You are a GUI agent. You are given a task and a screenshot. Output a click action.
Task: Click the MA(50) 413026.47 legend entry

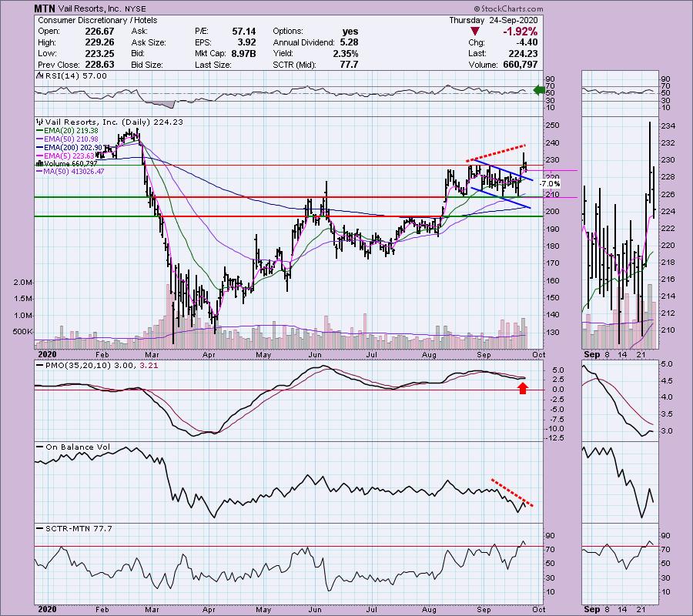74,172
